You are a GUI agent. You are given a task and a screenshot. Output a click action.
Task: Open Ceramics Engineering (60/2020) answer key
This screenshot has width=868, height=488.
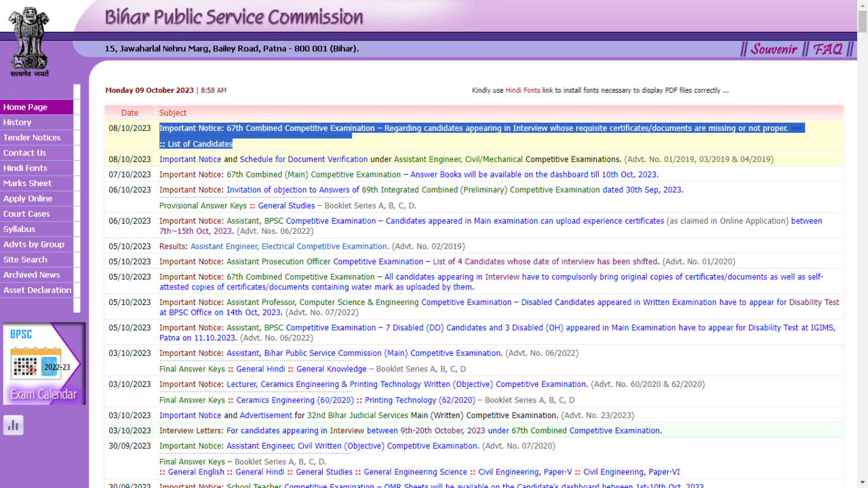point(295,400)
